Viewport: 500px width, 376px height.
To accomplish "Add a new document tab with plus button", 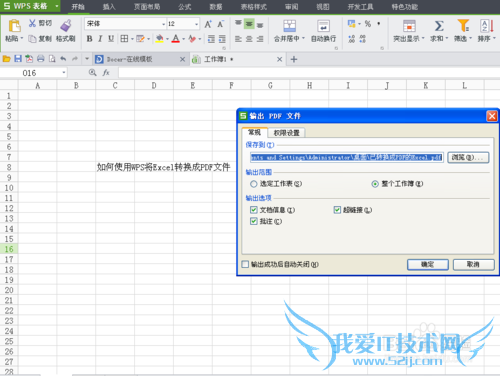I will click(x=294, y=59).
